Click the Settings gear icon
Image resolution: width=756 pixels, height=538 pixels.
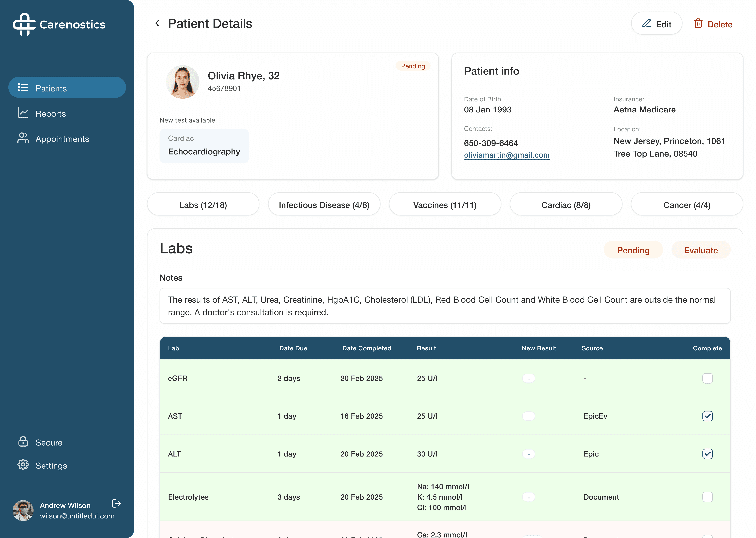tap(23, 465)
